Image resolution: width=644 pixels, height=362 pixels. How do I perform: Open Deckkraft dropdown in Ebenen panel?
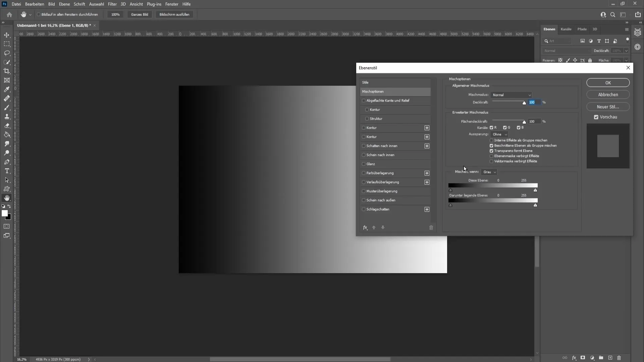coord(626,51)
